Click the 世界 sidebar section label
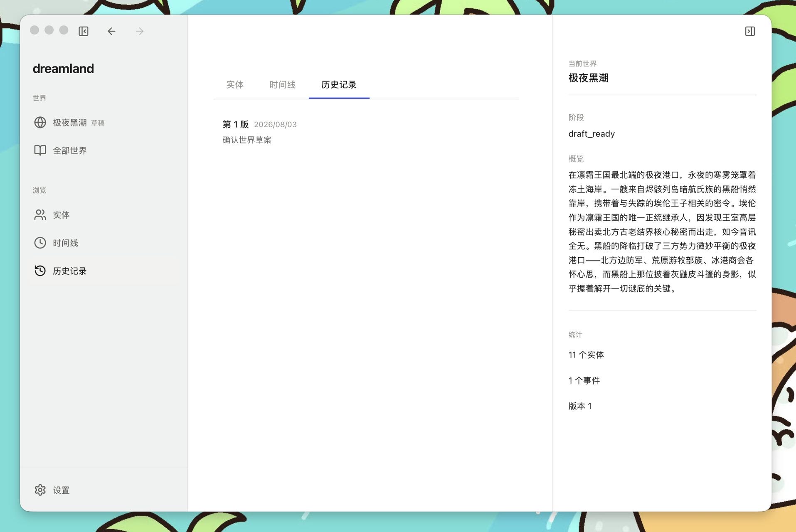Image resolution: width=796 pixels, height=532 pixels. (x=39, y=98)
